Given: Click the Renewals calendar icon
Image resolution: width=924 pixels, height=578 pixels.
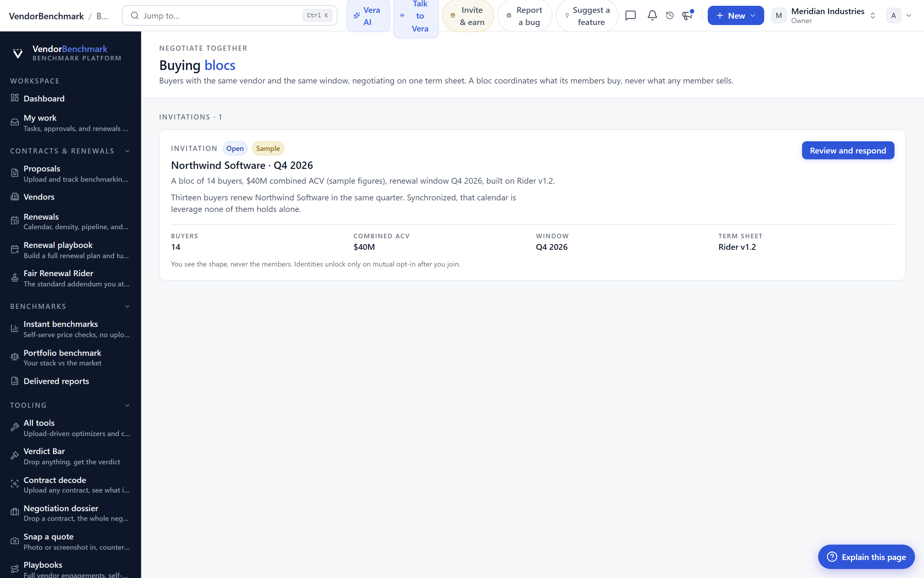Looking at the screenshot, I should pos(14,221).
